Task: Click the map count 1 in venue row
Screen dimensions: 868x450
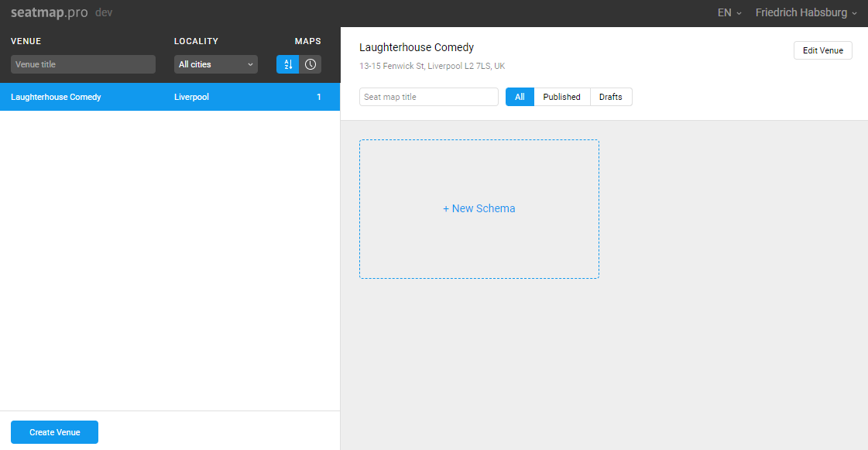Action: pyautogui.click(x=318, y=97)
